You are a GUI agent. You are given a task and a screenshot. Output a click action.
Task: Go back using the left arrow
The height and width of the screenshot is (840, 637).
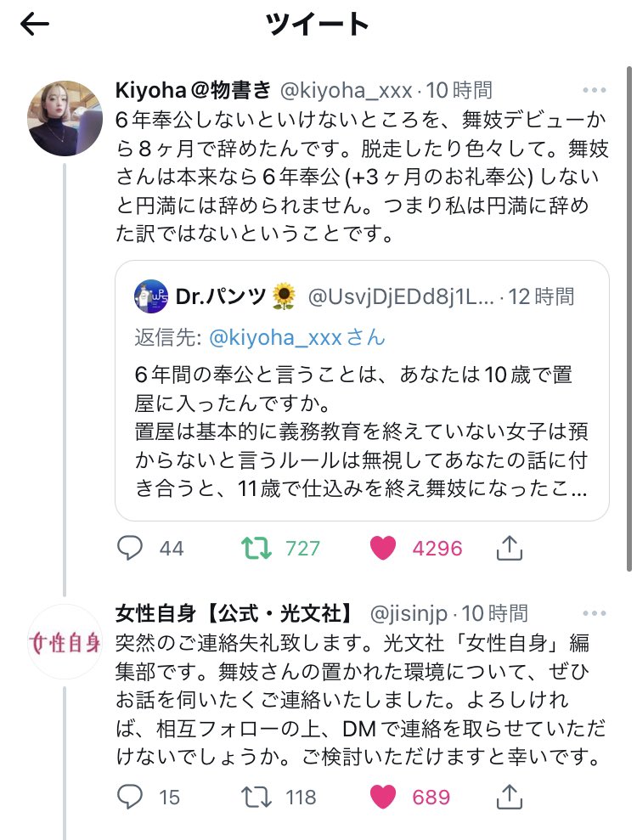(35, 25)
